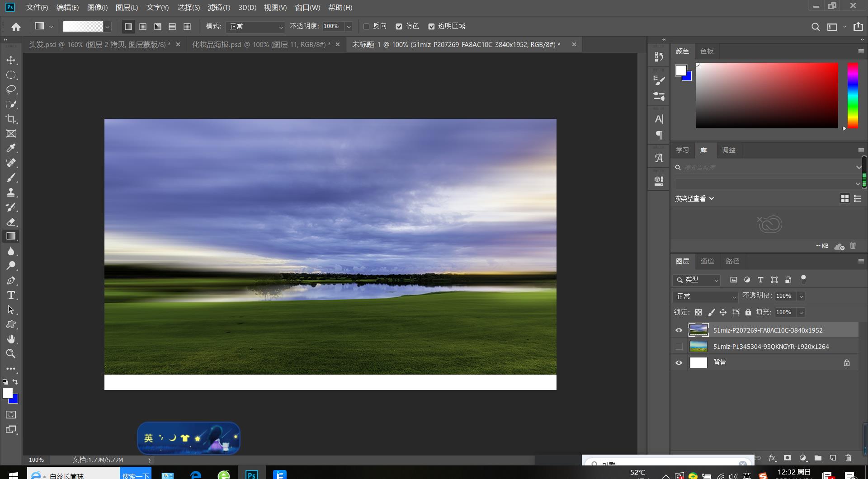Switch to the 通道 tab

707,261
